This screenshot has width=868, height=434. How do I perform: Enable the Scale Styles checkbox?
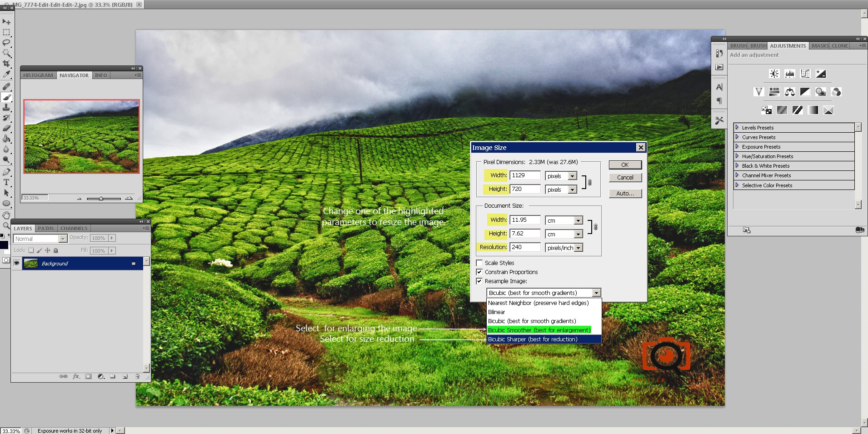[479, 263]
